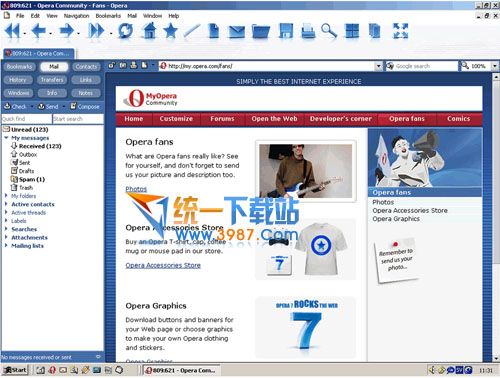This screenshot has width=500, height=378.
Task: Follow the Opera Accessories Store link
Action: (x=163, y=265)
